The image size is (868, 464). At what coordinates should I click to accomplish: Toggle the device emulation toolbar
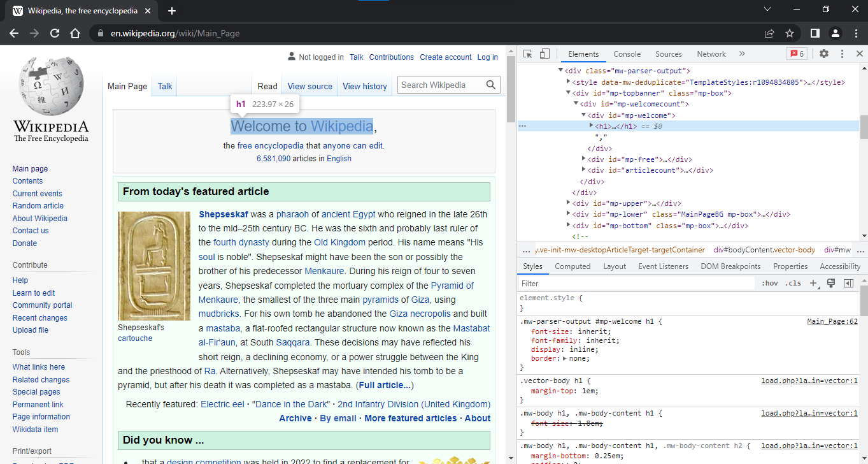544,54
